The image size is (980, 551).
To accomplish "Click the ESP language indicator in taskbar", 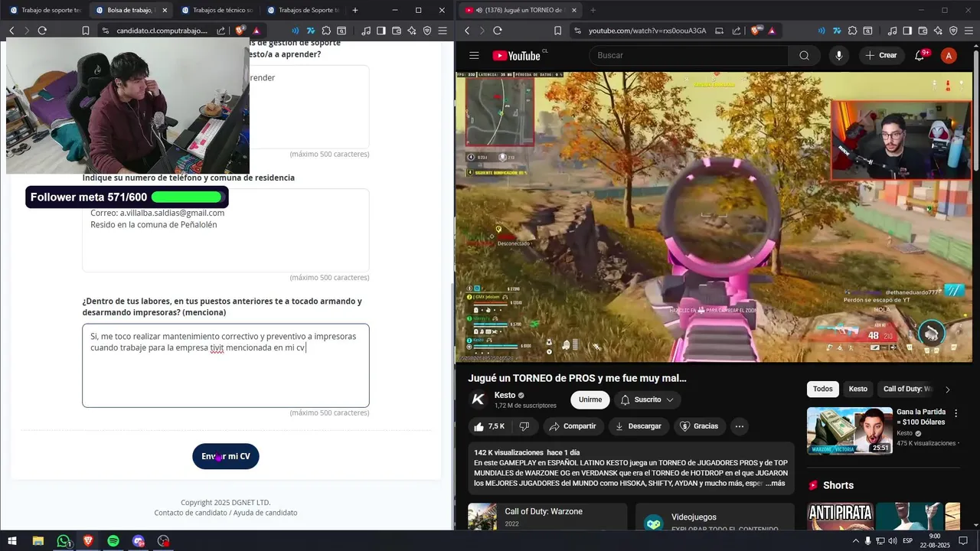I will (x=908, y=541).
